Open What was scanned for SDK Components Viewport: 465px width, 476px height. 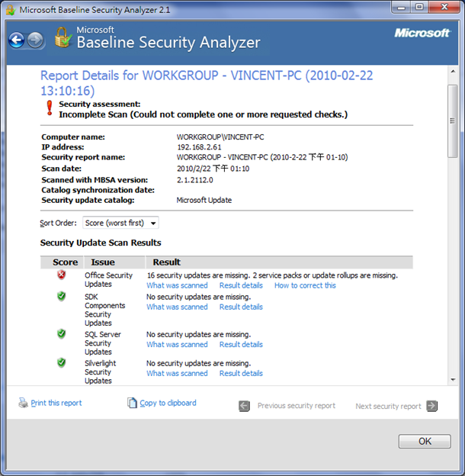[x=177, y=307]
